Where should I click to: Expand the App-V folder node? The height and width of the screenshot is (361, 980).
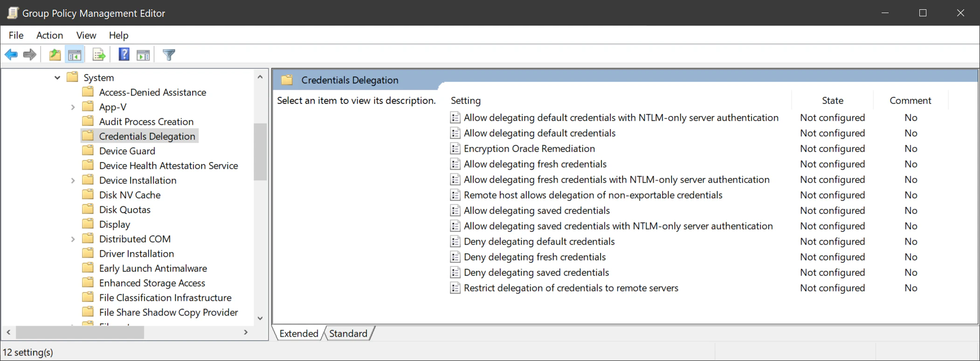(x=73, y=107)
